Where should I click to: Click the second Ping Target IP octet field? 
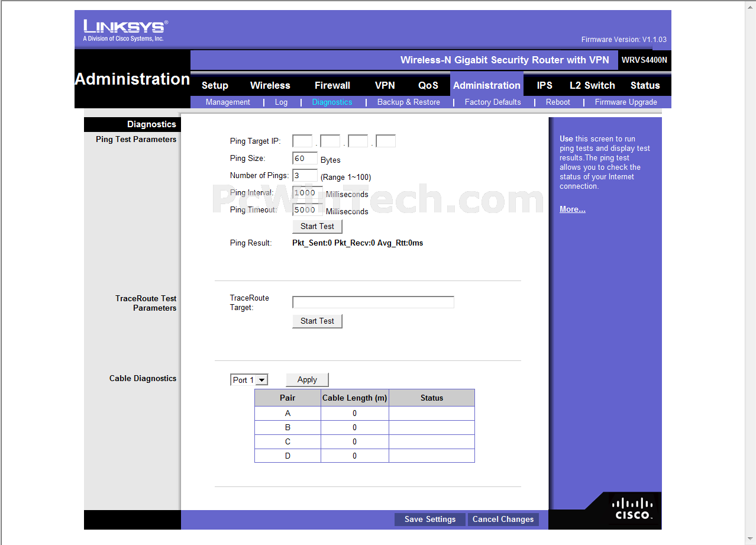(x=330, y=141)
